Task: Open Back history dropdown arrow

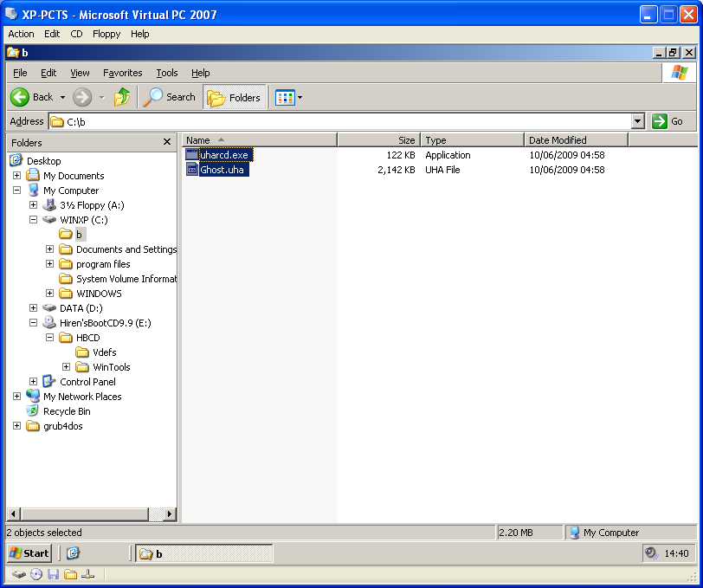Action: [x=62, y=97]
